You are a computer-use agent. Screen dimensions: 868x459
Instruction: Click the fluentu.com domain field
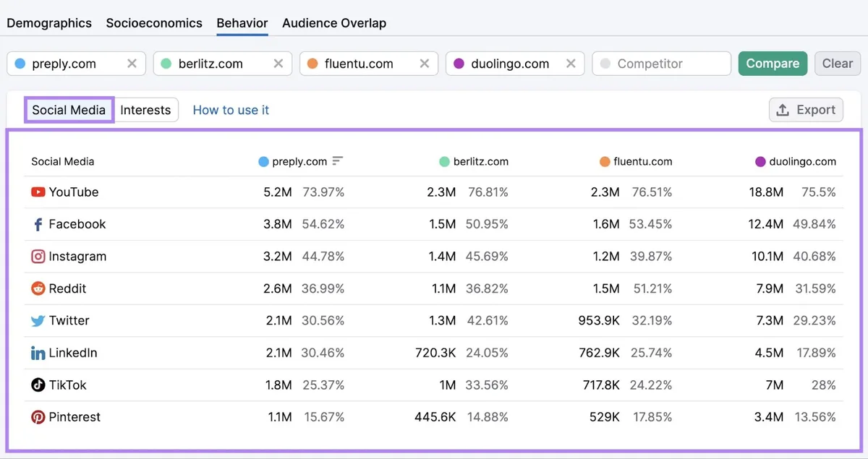tap(369, 64)
